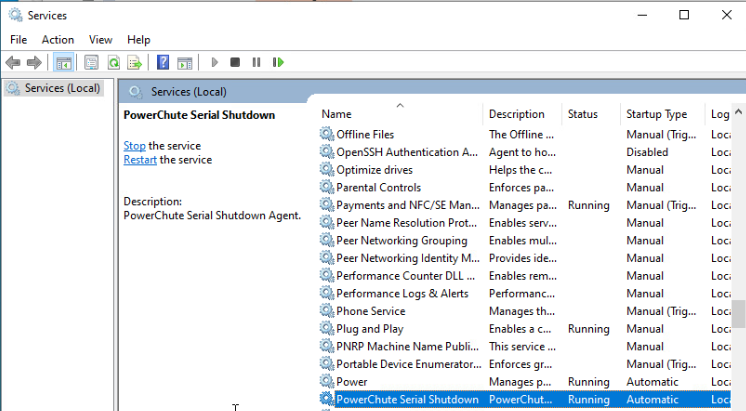Click gear icon of Optimize drives service
This screenshot has width=746, height=411.
pos(327,169)
